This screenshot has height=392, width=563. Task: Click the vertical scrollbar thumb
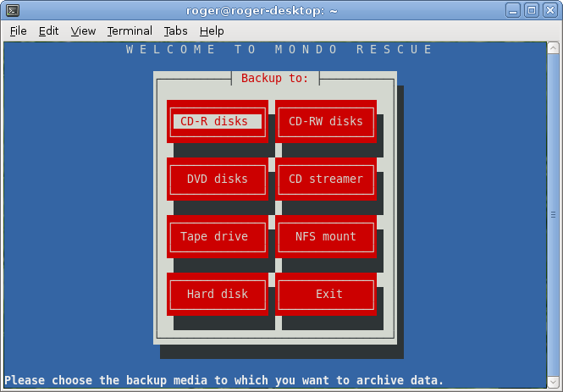pos(553,215)
